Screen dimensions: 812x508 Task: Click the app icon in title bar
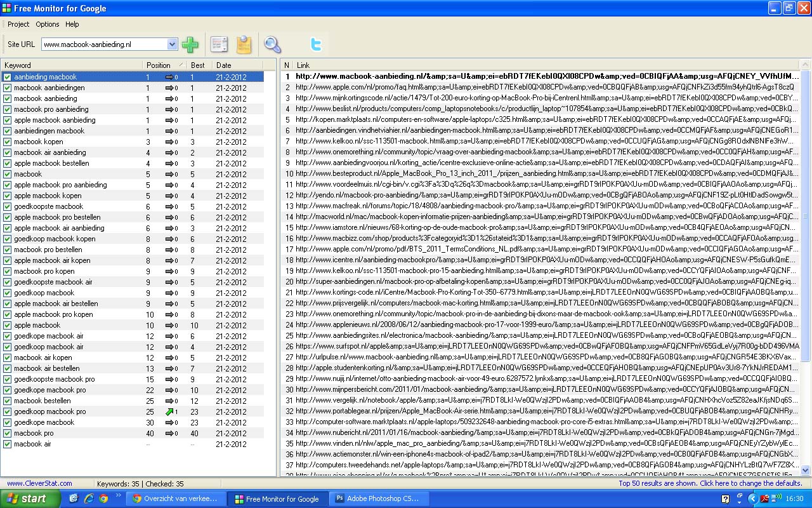point(7,8)
